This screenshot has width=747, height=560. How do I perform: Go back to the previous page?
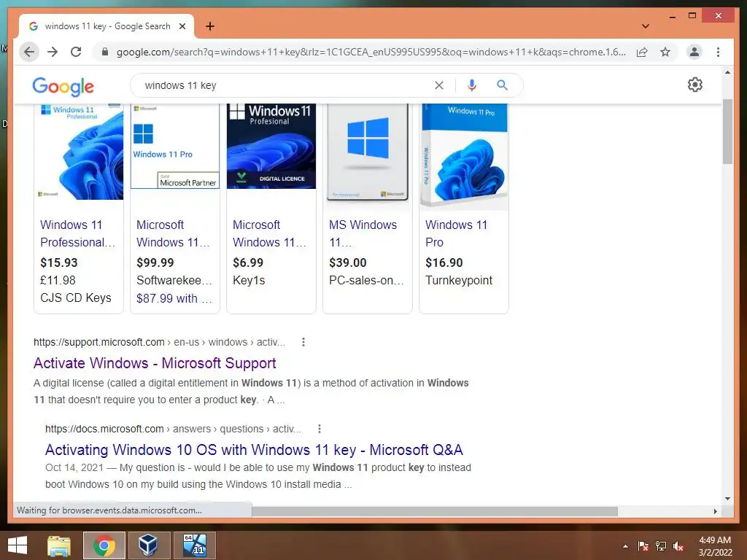[x=29, y=52]
